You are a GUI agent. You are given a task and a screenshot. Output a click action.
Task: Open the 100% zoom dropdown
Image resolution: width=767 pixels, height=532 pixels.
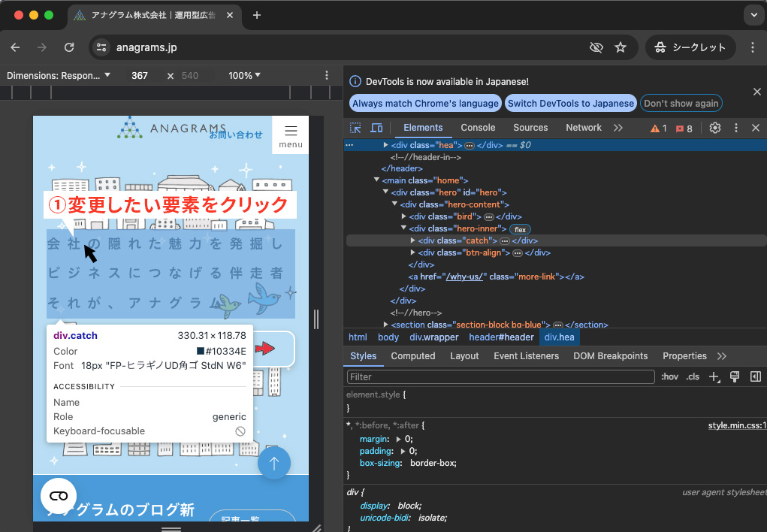pos(244,75)
